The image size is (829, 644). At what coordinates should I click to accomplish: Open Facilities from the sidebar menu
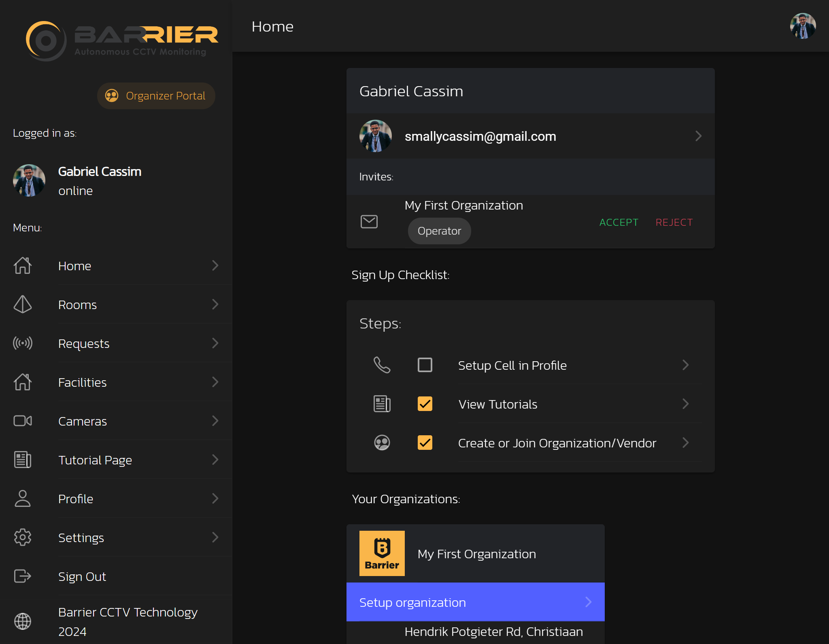coord(83,382)
